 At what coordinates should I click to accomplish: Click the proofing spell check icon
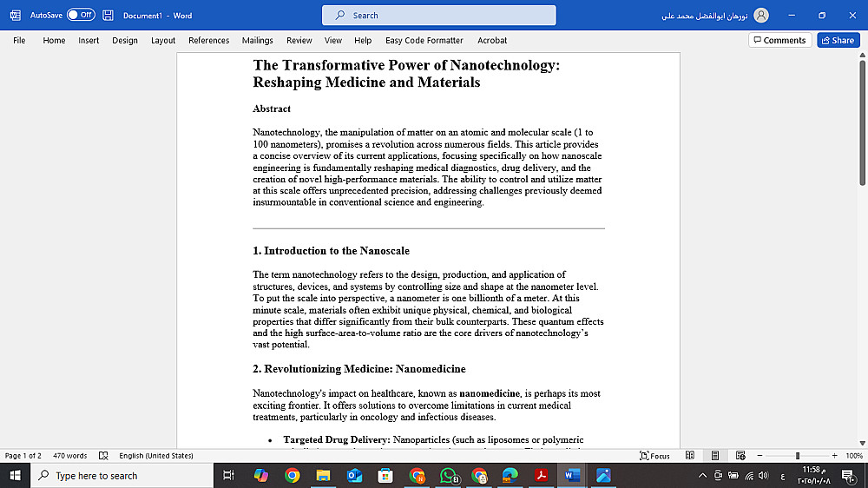[103, 456]
